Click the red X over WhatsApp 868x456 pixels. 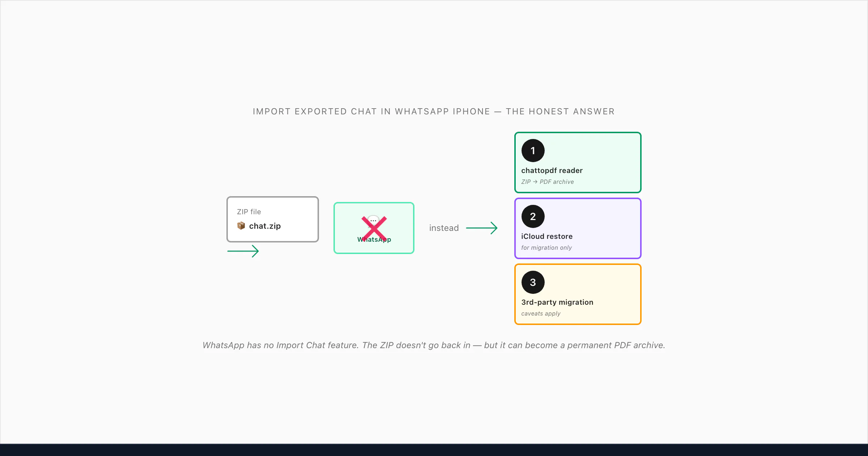click(374, 228)
